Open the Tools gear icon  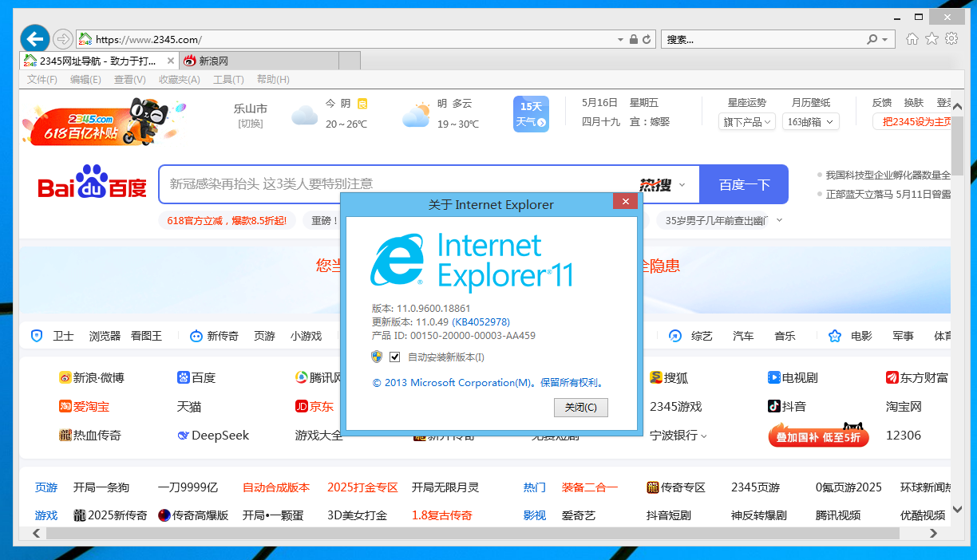click(951, 38)
